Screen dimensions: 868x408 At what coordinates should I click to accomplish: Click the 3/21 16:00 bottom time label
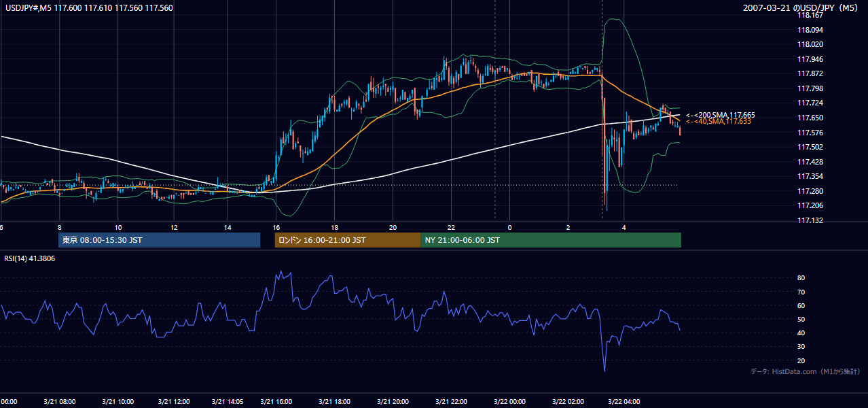[x=276, y=402]
